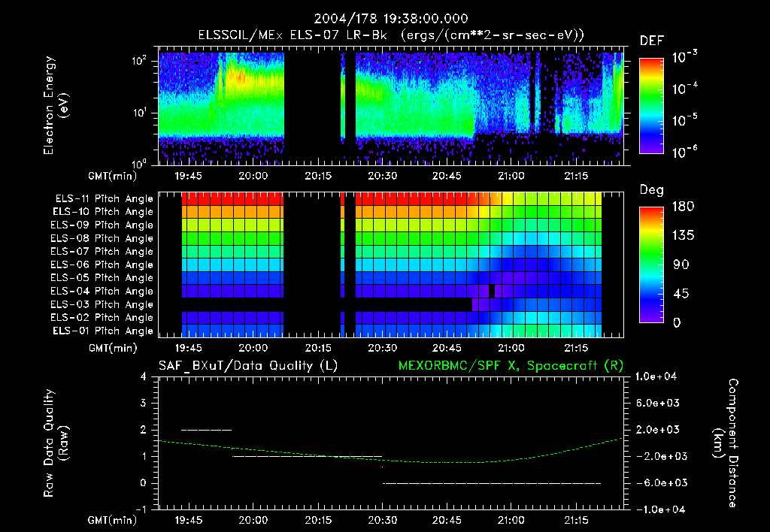The height and width of the screenshot is (532, 770).
Task: Click the 10^-6 value on DEF scale
Action: 685,153
